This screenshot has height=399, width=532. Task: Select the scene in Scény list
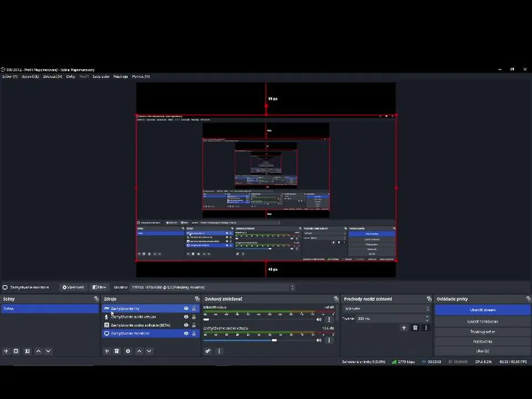[x=50, y=309]
